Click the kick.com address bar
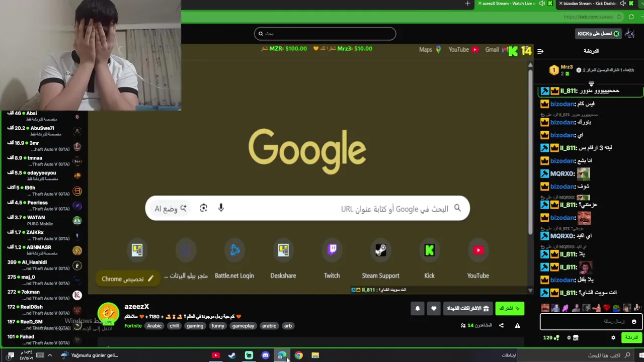This screenshot has width=644, height=362. pyautogui.click(x=403, y=17)
